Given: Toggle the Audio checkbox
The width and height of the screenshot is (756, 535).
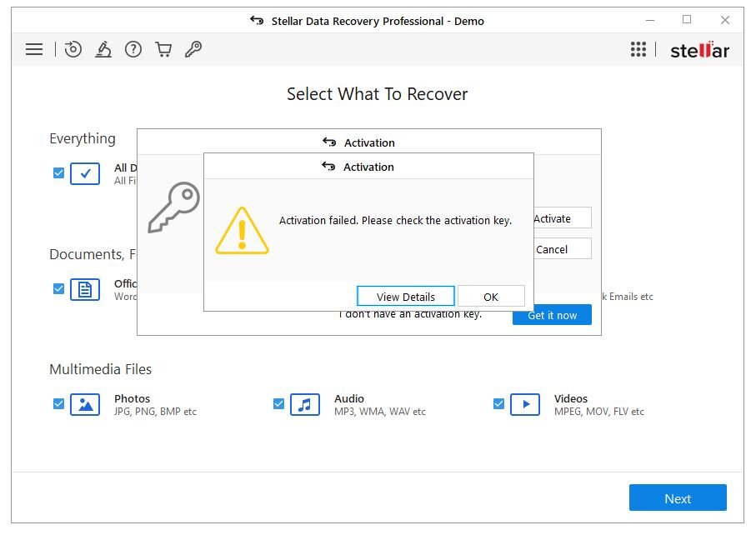Looking at the screenshot, I should tap(278, 404).
